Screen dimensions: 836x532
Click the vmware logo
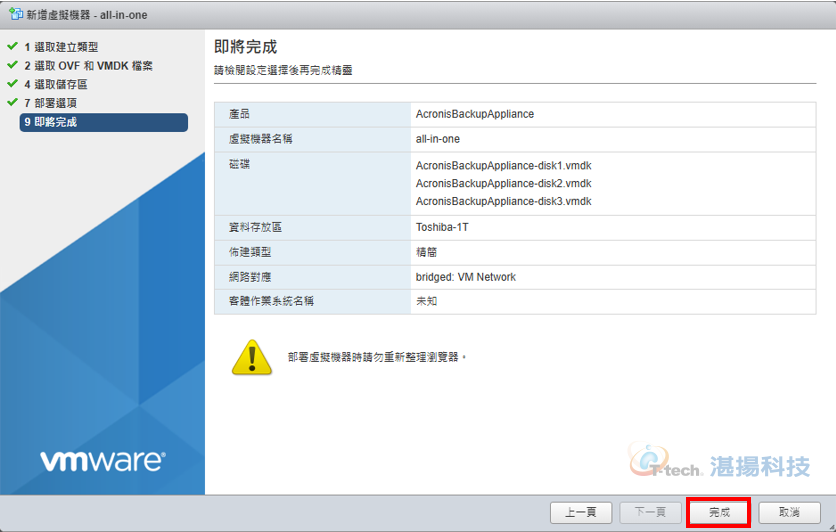coord(103,461)
